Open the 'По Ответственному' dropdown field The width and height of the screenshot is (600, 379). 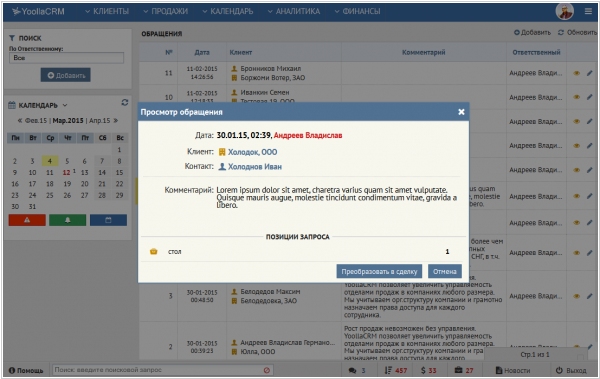point(66,58)
